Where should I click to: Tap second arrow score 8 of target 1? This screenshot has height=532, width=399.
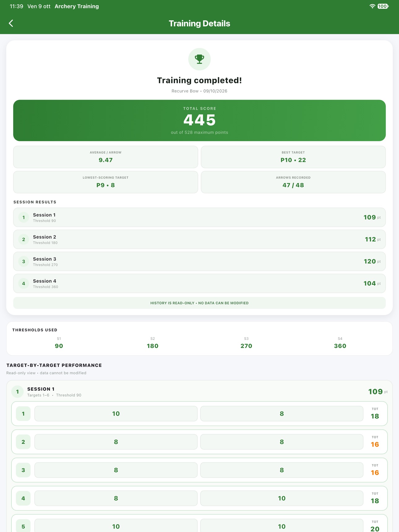pyautogui.click(x=282, y=414)
